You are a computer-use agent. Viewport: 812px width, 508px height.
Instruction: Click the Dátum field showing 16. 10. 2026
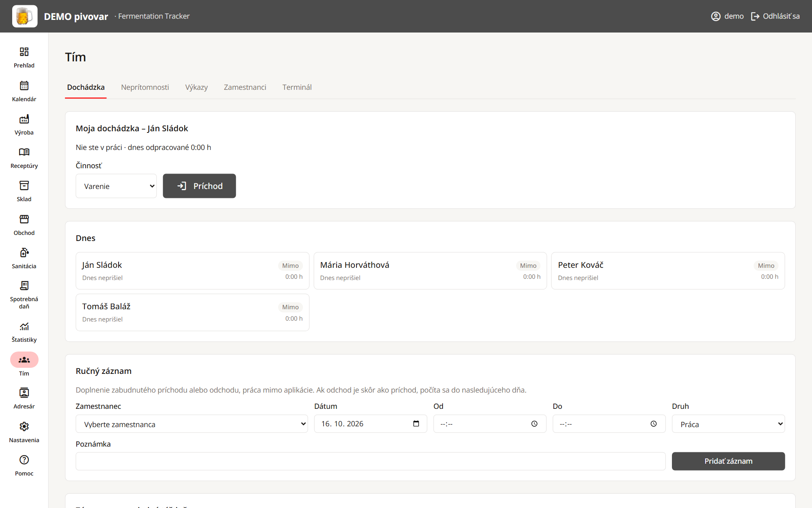click(x=370, y=424)
